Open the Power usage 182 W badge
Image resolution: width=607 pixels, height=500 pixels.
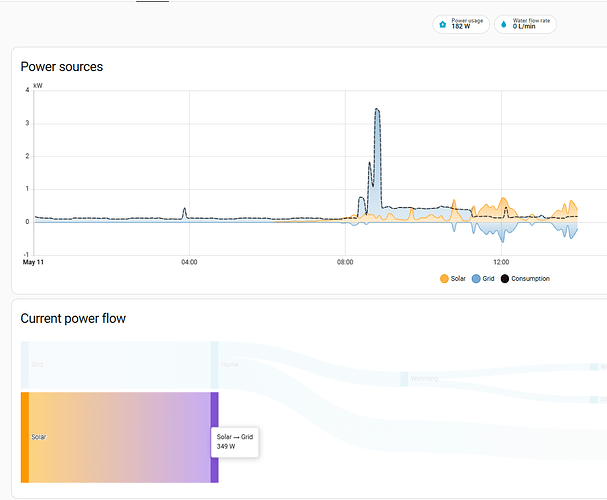(x=461, y=24)
